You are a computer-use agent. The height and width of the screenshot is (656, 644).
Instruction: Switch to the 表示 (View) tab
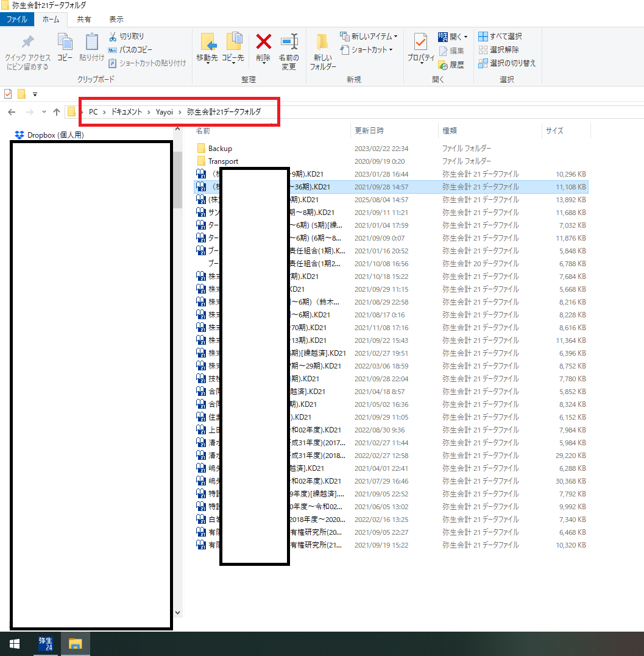tap(116, 19)
